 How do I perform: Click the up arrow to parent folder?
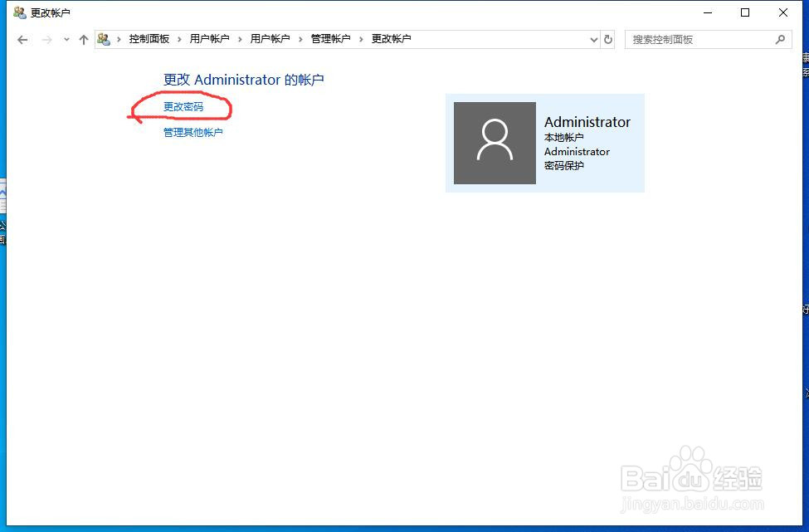(x=83, y=39)
